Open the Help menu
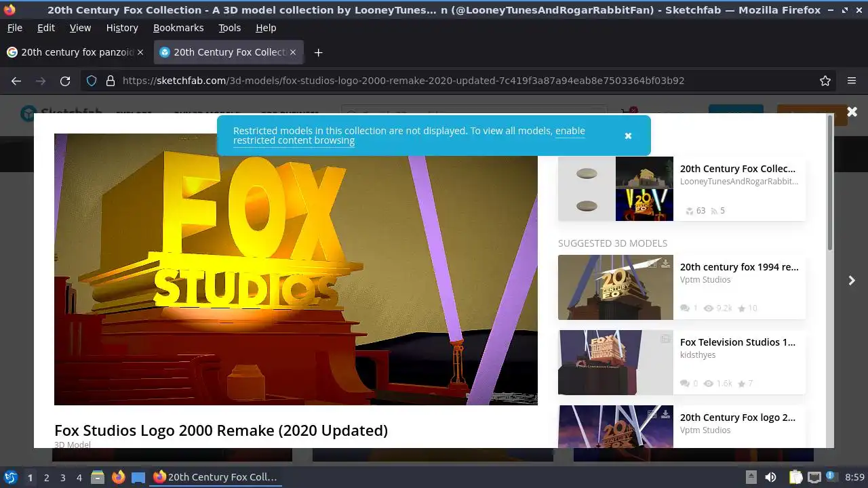The width and height of the screenshot is (868, 488). coord(266,28)
